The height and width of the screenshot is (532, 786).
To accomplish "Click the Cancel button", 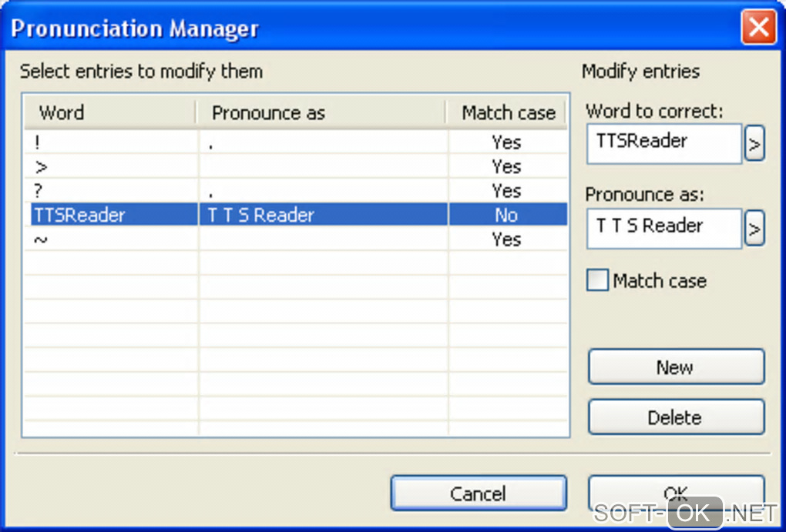I will click(x=479, y=494).
